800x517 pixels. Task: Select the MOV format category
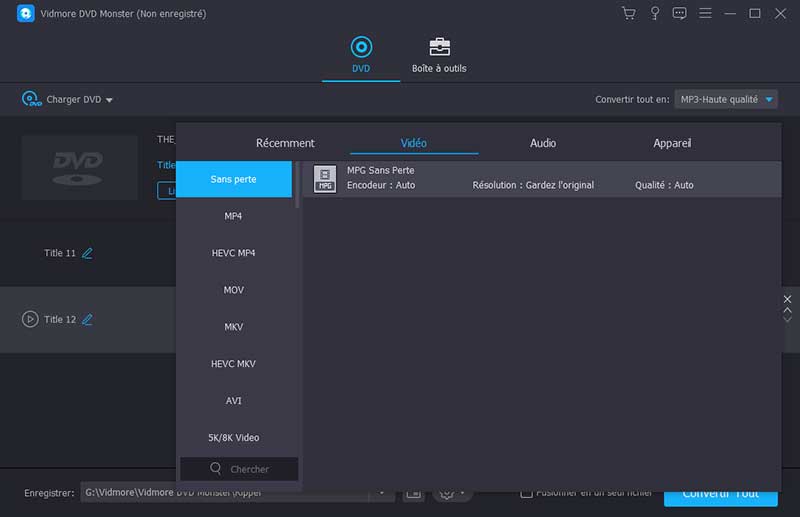click(x=234, y=290)
